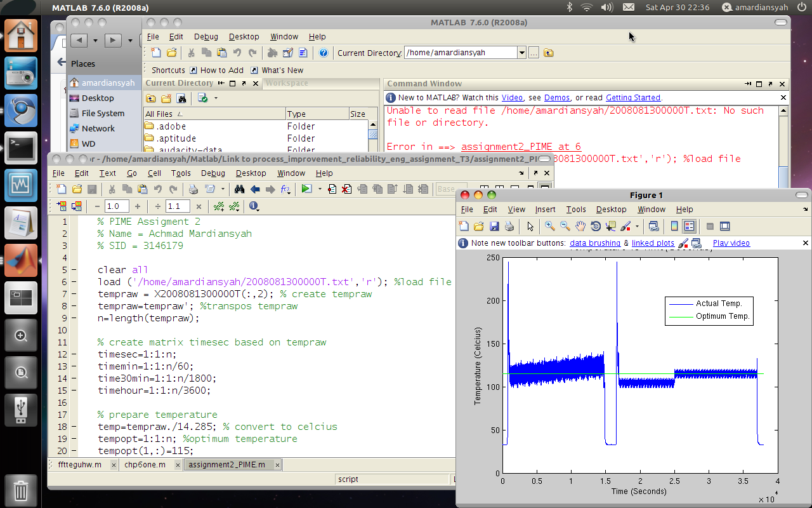Click the Video link in the Command Window
Screen dimensions: 812x508
tap(513, 98)
